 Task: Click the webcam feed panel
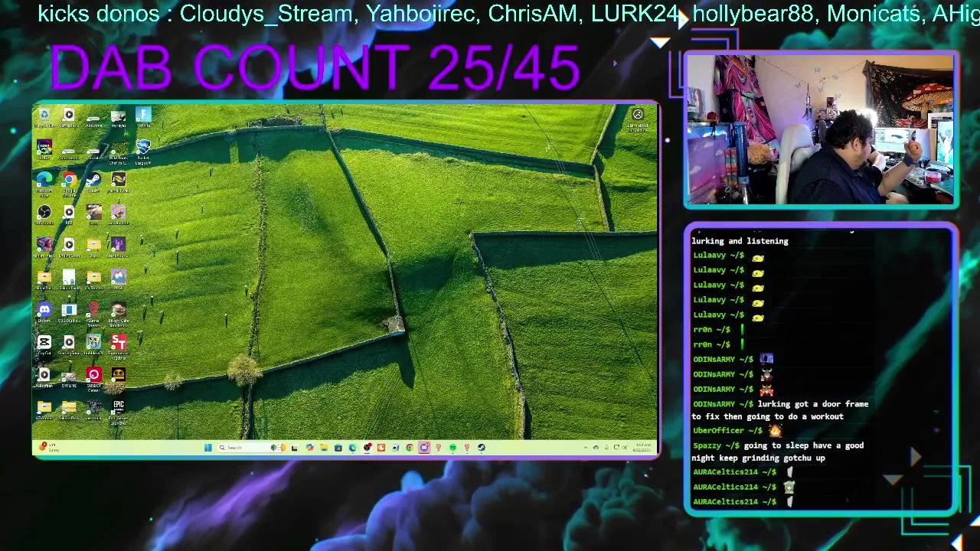[821, 129]
